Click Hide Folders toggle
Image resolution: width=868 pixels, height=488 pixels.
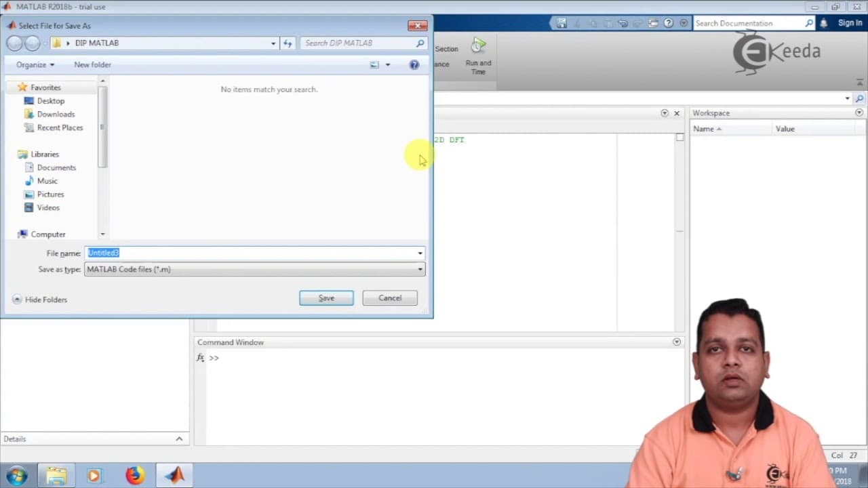coord(39,300)
